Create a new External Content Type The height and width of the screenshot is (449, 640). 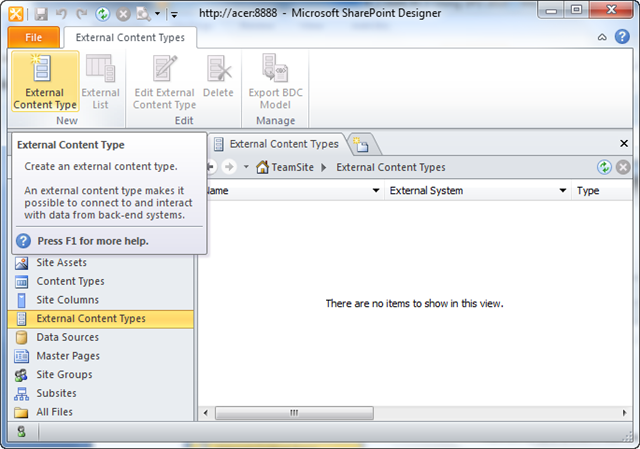point(45,81)
